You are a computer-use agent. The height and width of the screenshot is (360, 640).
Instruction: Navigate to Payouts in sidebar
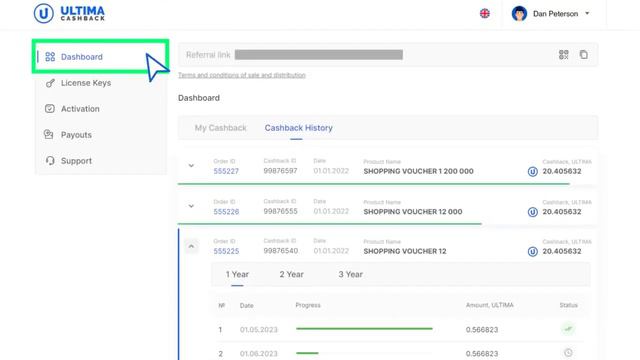(x=100, y=135)
